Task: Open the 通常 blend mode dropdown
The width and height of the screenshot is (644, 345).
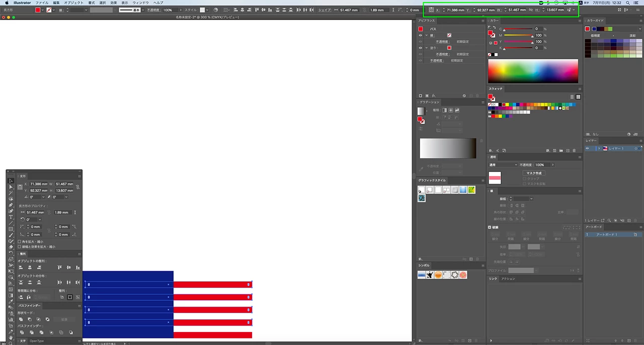Action: pos(503,165)
